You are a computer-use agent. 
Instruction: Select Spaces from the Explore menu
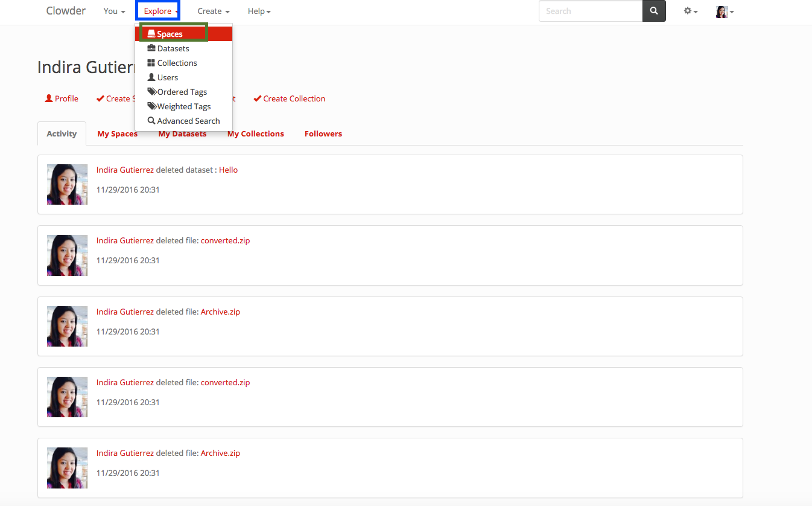click(x=170, y=34)
